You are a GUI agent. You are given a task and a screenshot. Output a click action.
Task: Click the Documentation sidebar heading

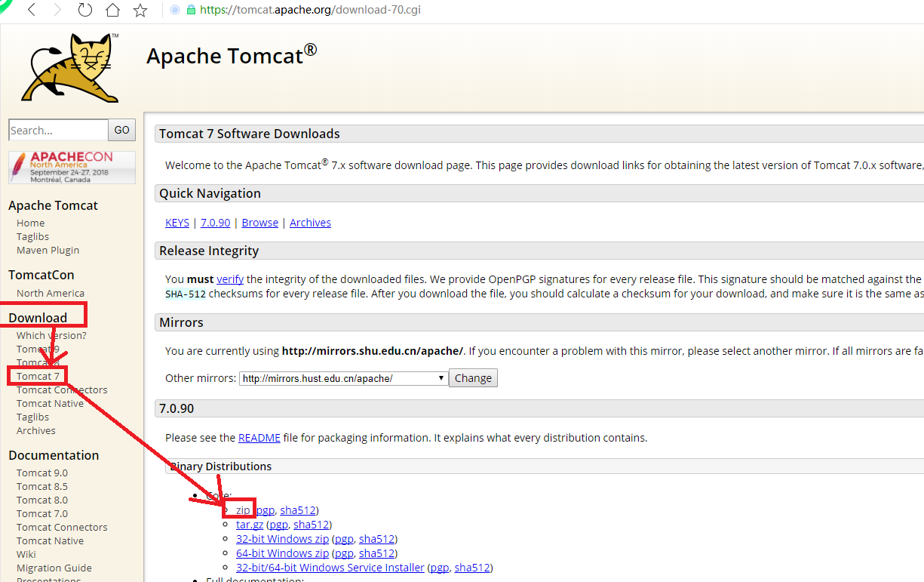54,455
